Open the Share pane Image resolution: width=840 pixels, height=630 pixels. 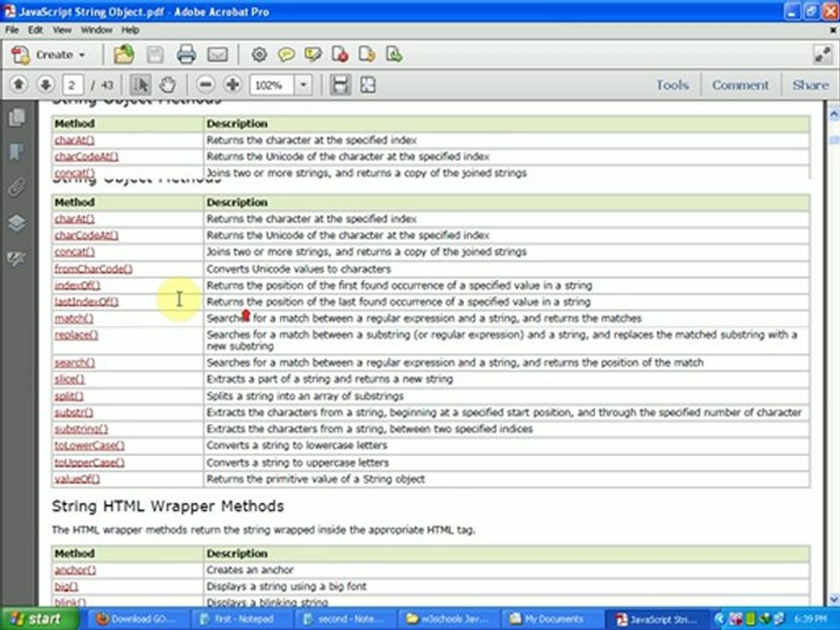click(x=810, y=85)
